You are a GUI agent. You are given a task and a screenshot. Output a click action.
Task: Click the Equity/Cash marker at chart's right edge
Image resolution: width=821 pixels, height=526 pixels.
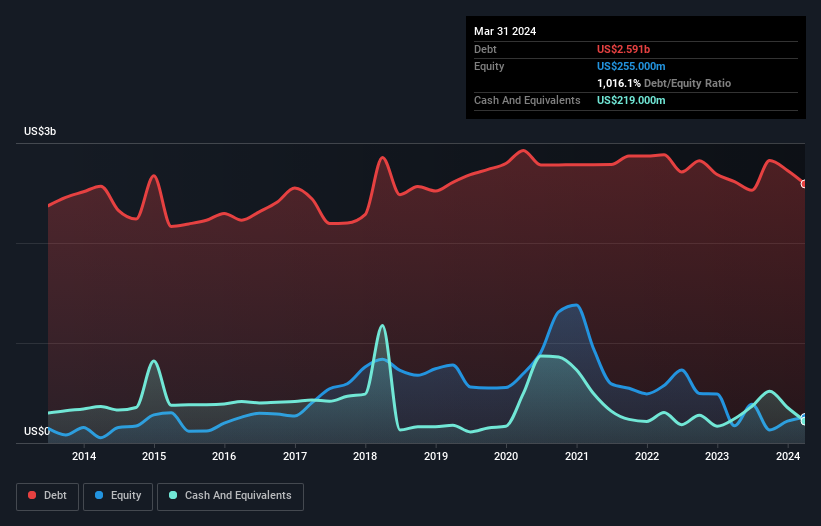[804, 420]
